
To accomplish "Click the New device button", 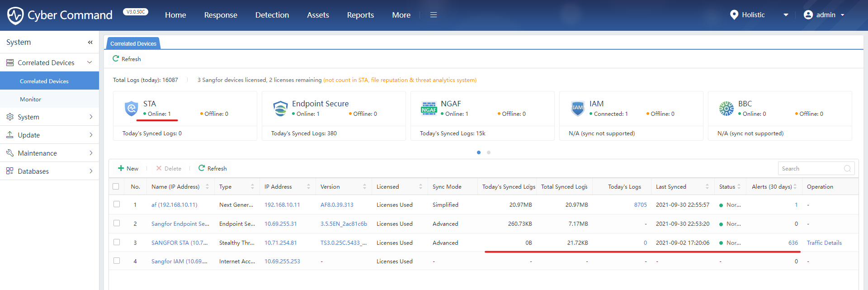I will point(128,168).
